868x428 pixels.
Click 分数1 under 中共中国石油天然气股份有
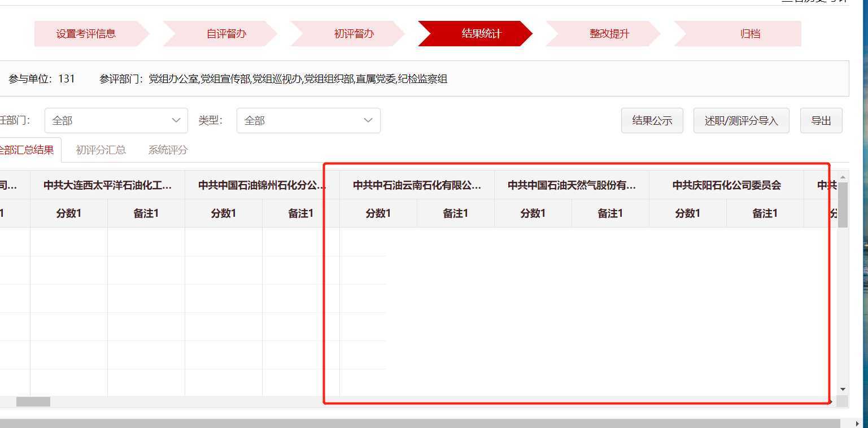coord(533,213)
